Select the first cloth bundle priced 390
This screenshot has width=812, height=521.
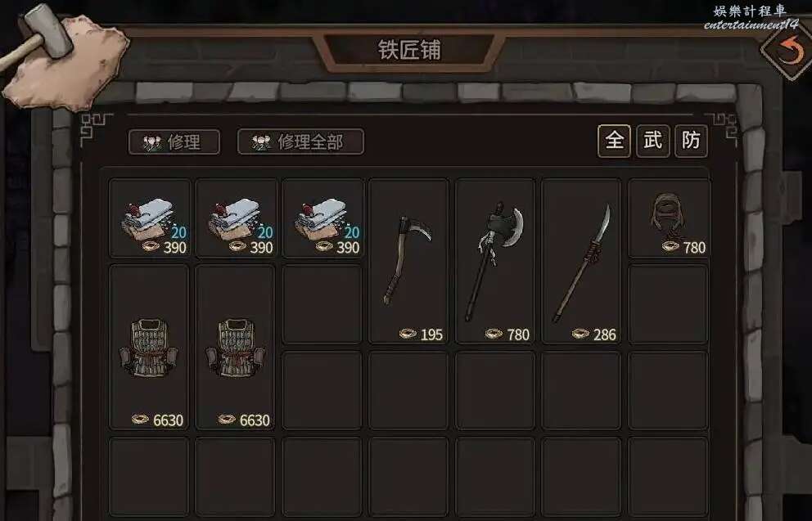click(150, 218)
